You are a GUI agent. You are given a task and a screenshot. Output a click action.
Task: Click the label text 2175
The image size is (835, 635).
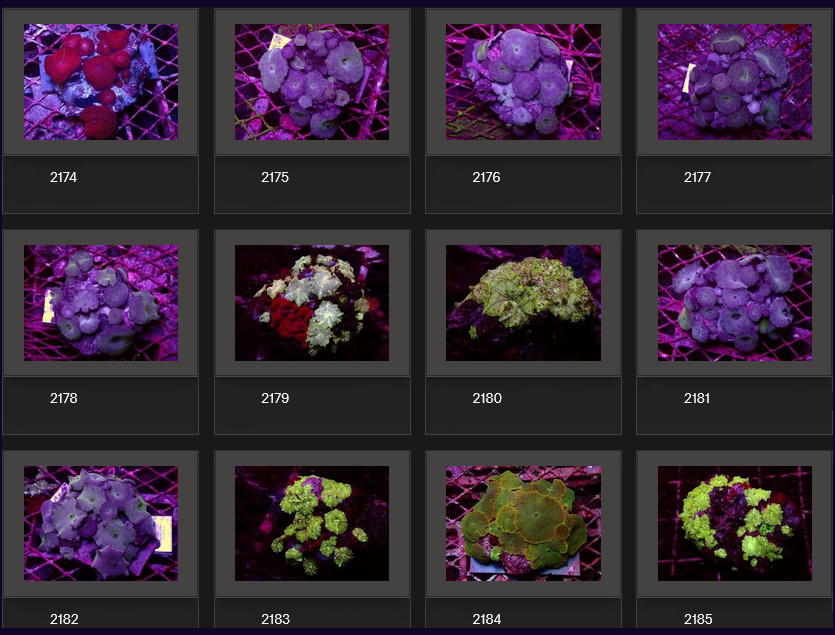coord(275,177)
